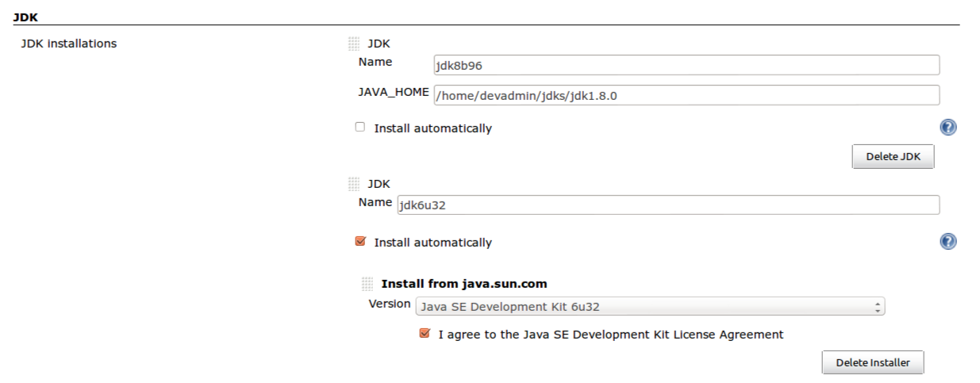Grab the drag handle of jdk8b96 entry
Viewport: 980px width, 383px height.
click(354, 44)
